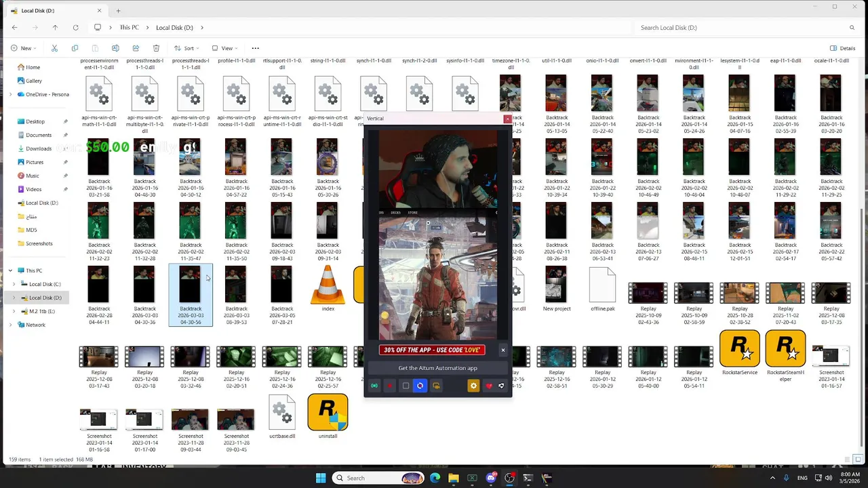This screenshot has height=488, width=868.
Task: Open Discord from the taskbar
Action: pos(491,478)
